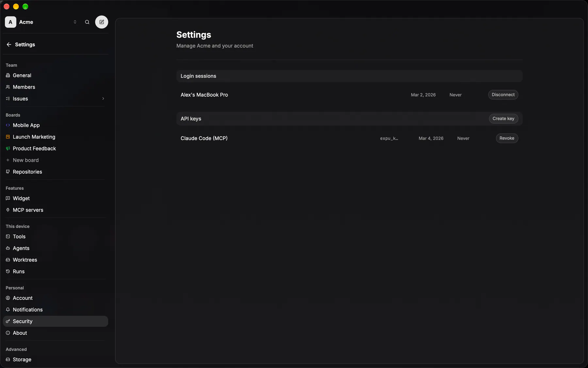This screenshot has width=588, height=368.
Task: Click the back arrow beside Settings
Action: [9, 44]
